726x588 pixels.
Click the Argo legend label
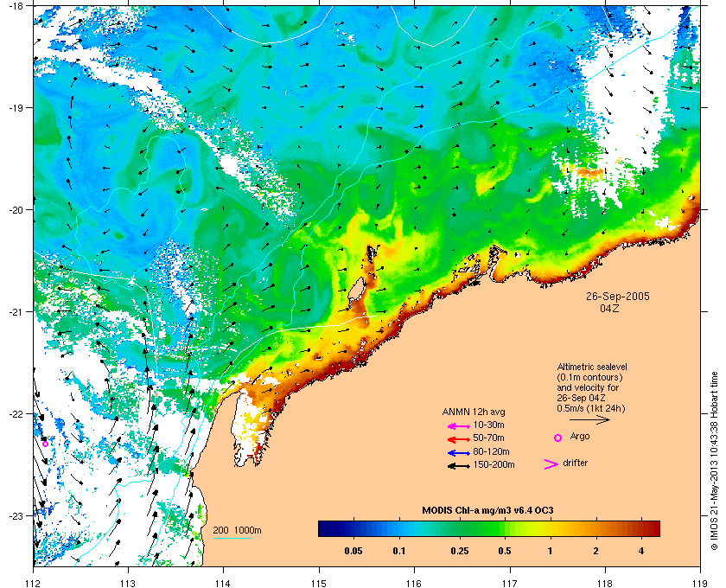tap(580, 437)
